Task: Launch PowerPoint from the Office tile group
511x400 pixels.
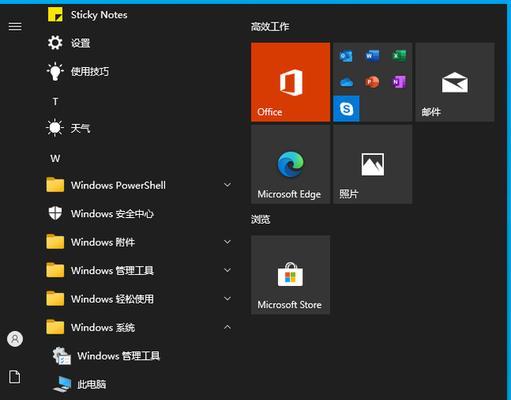Action: (x=372, y=82)
